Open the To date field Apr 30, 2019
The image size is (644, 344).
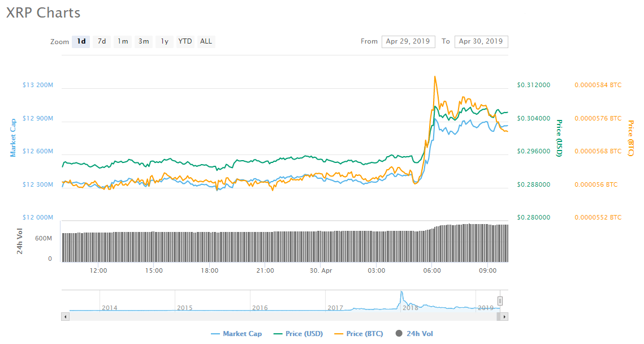click(481, 41)
